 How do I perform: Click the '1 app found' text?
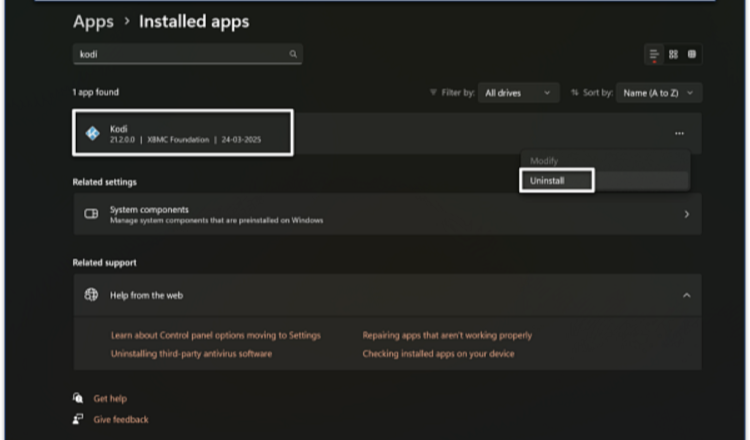pos(96,92)
